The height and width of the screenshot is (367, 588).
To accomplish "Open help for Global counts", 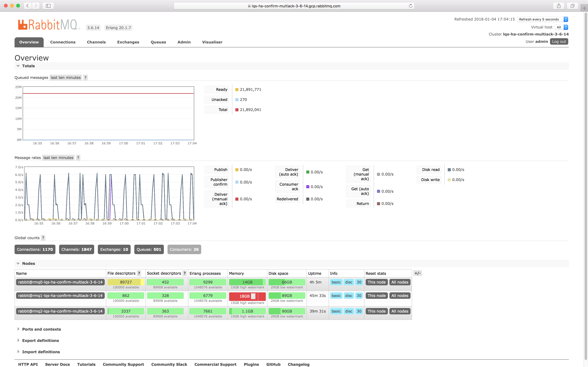I will [43, 238].
